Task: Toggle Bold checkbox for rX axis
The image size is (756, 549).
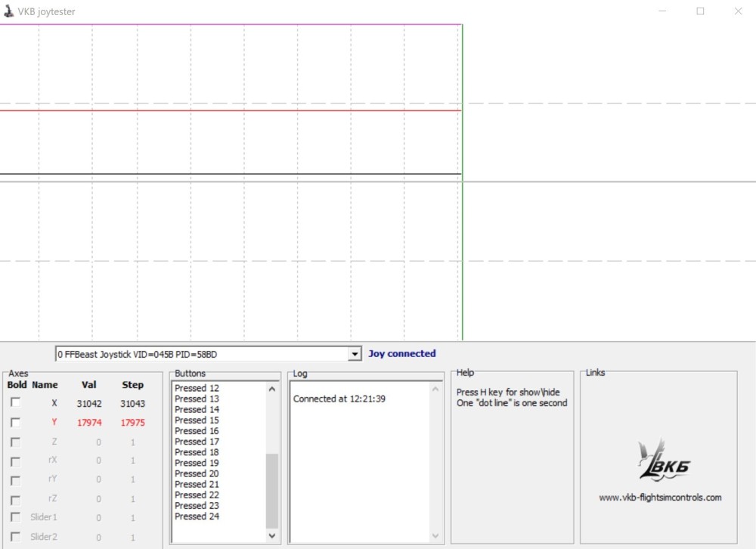Action: tap(15, 462)
